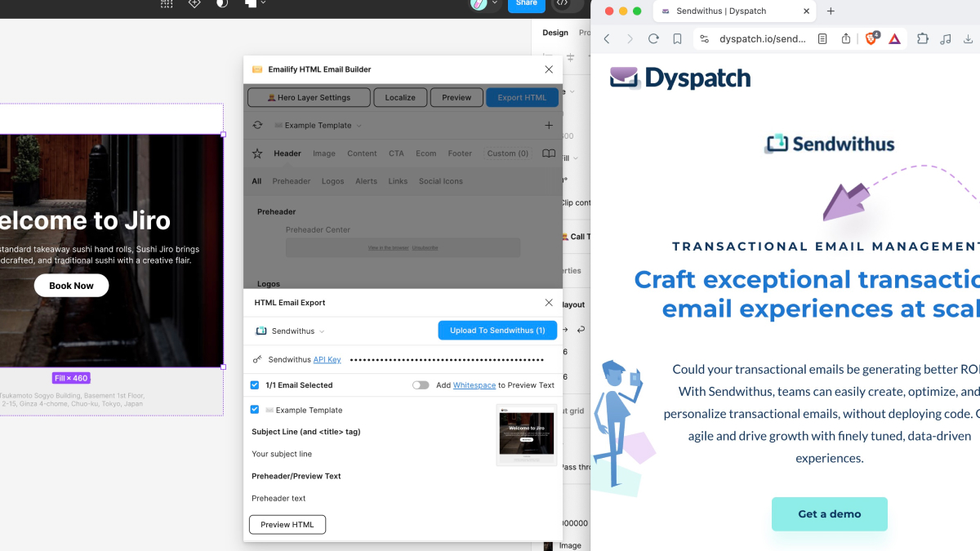This screenshot has width=980, height=551.
Task: Open the Sendwithus platform dropdown
Action: coord(291,331)
